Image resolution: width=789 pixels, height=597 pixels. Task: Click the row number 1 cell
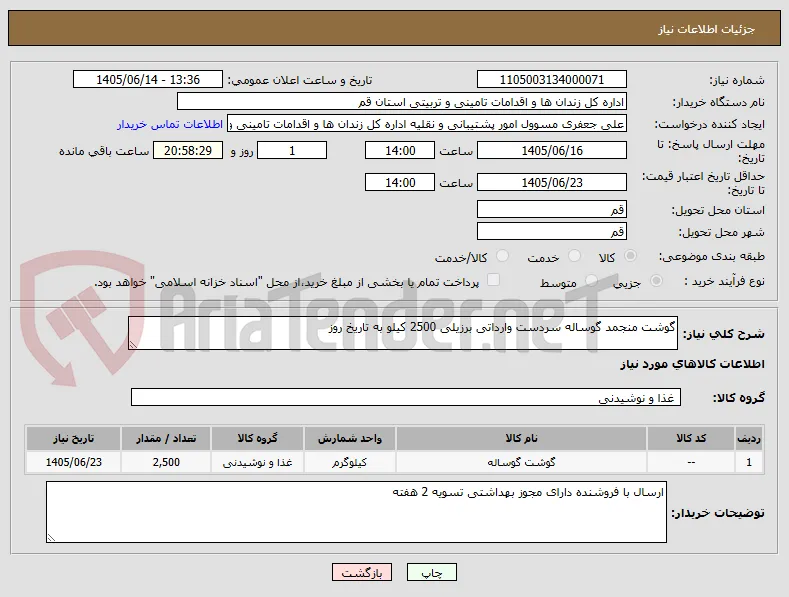(749, 462)
